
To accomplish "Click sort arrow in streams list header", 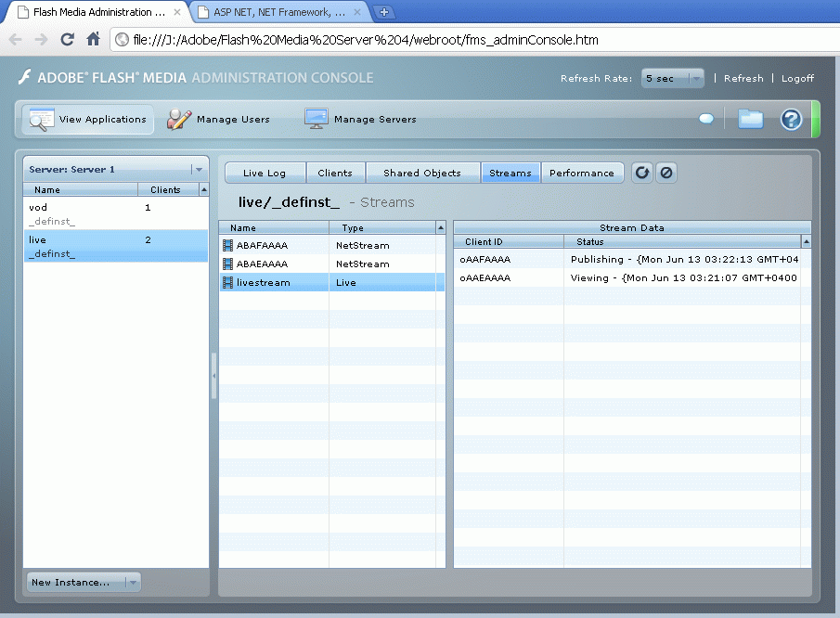I will [440, 227].
